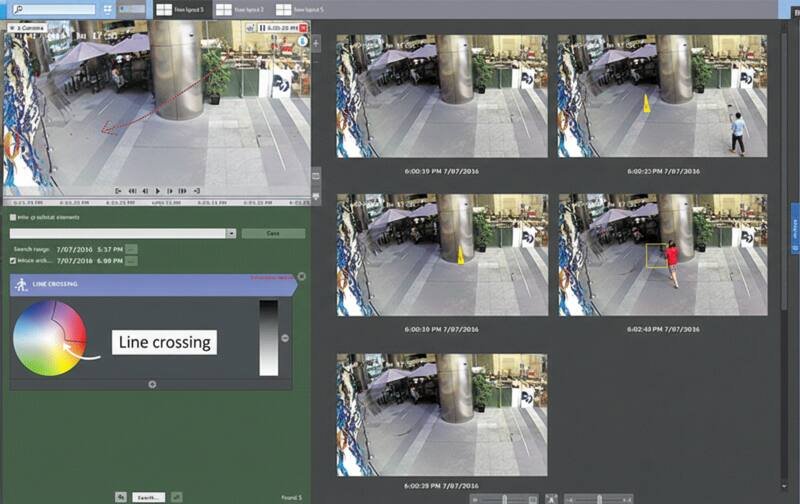Click the saved query text field

coord(118,233)
